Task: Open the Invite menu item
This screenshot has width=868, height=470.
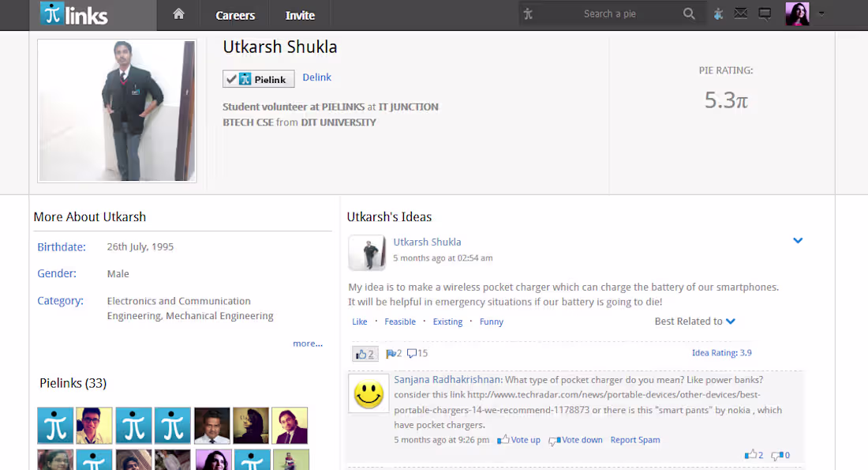Action: 300,14
